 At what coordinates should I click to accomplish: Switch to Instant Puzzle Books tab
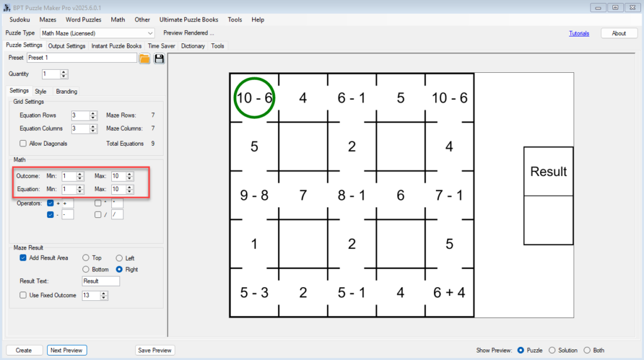[x=116, y=46]
